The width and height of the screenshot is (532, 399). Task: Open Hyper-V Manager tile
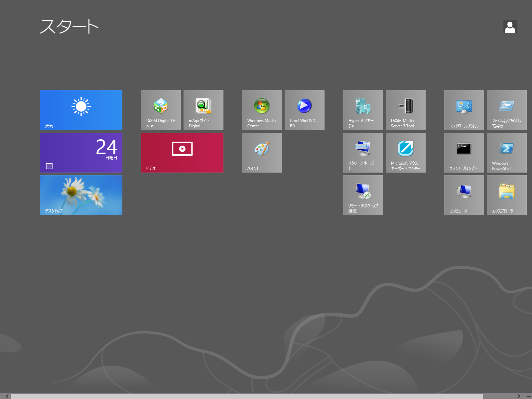tap(363, 110)
